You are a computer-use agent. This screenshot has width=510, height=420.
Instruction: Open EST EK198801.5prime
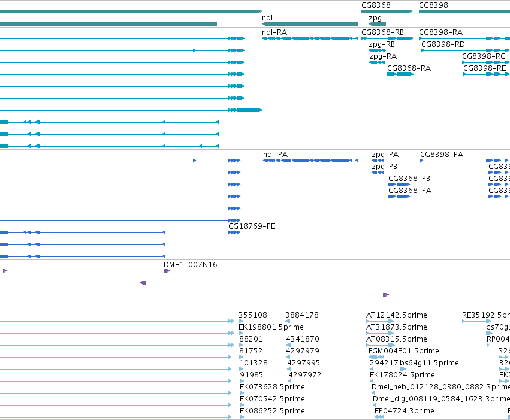271,327
